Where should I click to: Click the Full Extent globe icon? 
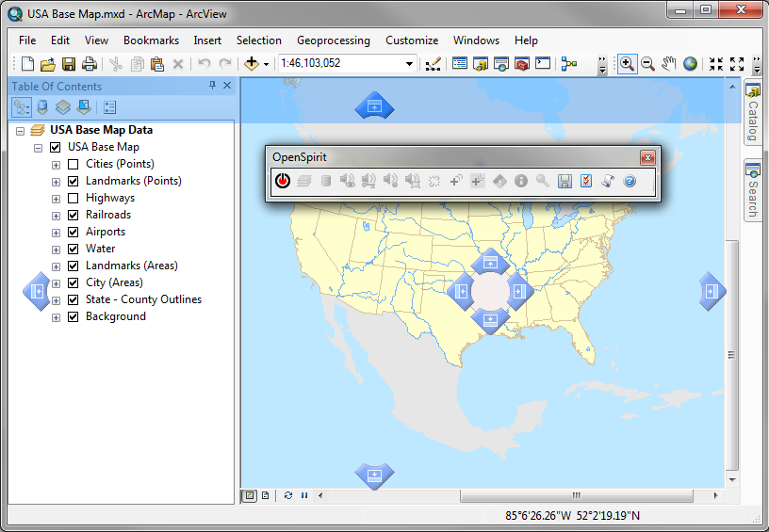point(690,64)
